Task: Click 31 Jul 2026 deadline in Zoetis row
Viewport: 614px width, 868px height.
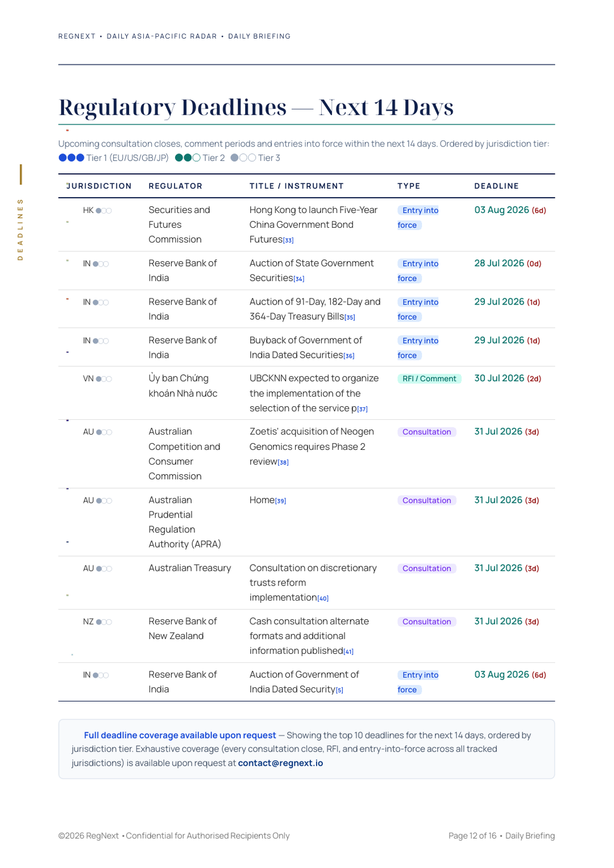Action: [x=507, y=431]
